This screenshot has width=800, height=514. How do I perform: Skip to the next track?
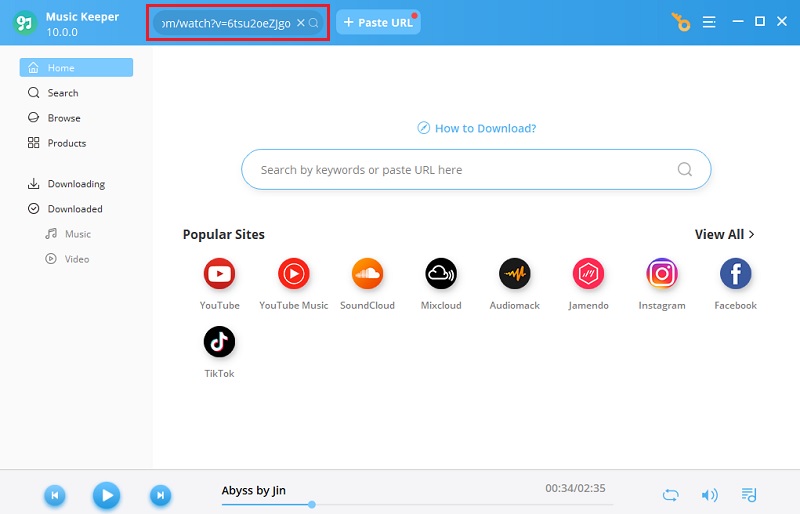160,495
